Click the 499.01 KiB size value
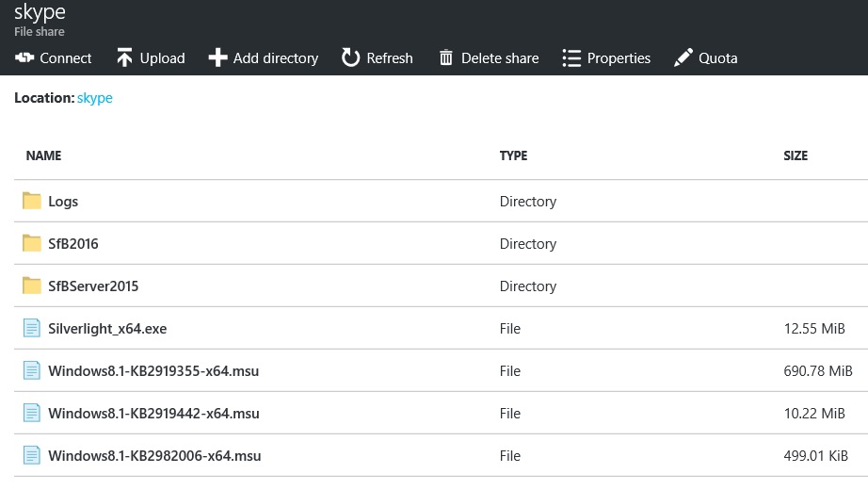The height and width of the screenshot is (490, 868). [x=816, y=456]
